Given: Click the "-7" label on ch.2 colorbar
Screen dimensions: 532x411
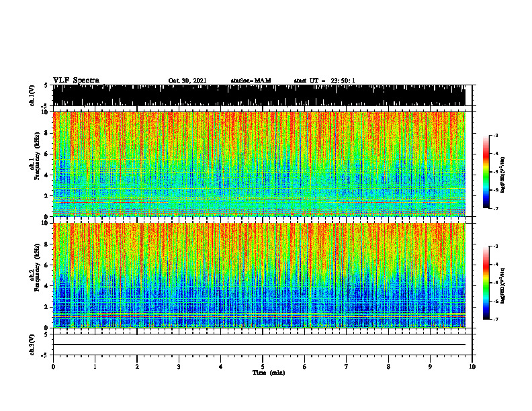Looking at the screenshot, I should [x=496, y=319].
